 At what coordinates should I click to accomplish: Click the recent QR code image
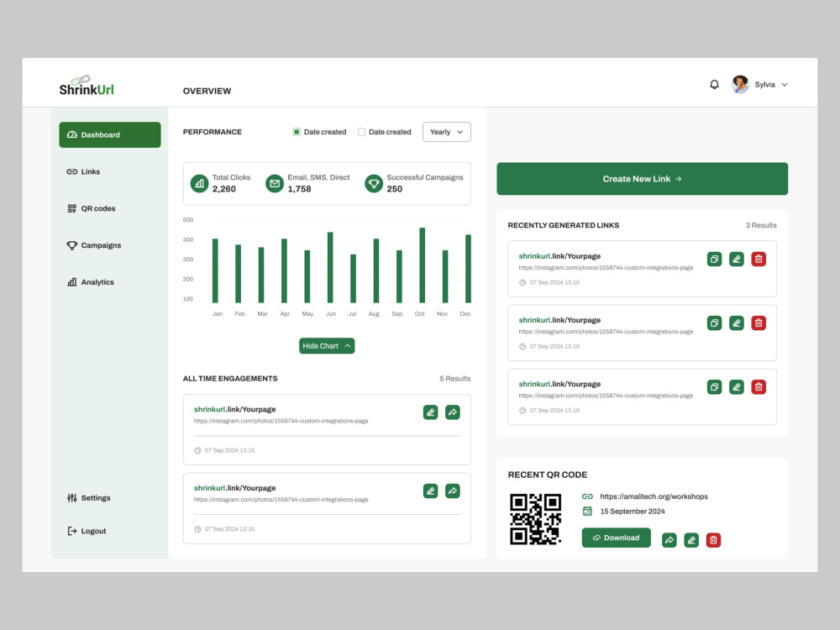coord(535,519)
